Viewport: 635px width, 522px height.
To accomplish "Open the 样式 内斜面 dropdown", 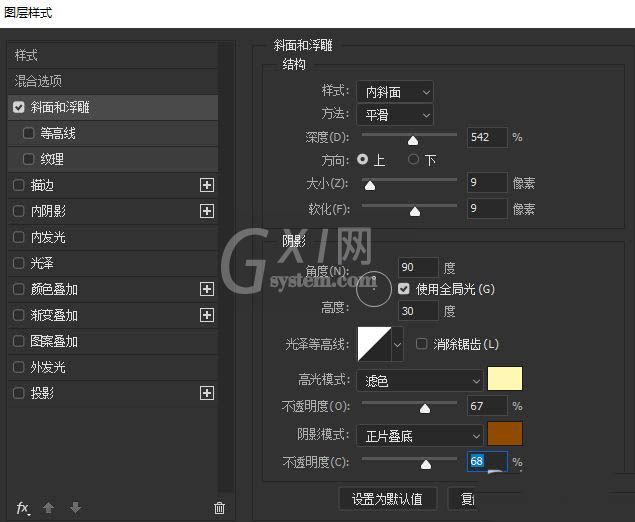I will (395, 92).
